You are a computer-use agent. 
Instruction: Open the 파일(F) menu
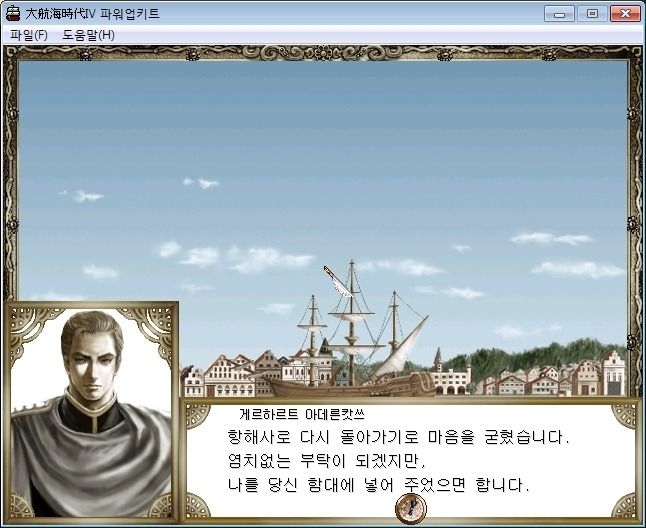pos(29,35)
